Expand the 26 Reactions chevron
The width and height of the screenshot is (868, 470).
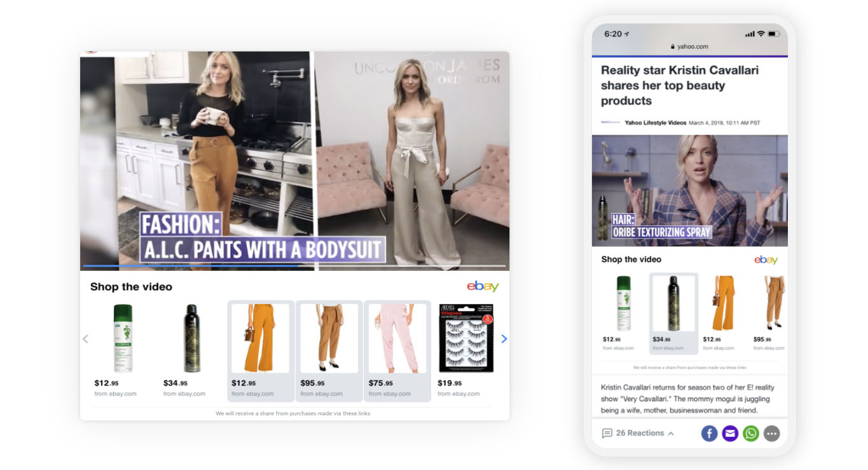pos(671,434)
